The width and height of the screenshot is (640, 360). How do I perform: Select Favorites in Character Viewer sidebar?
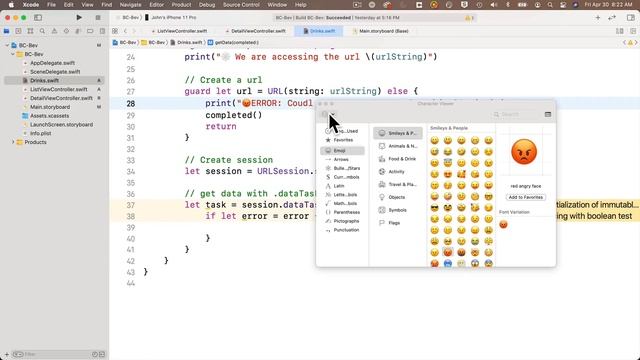click(342, 140)
